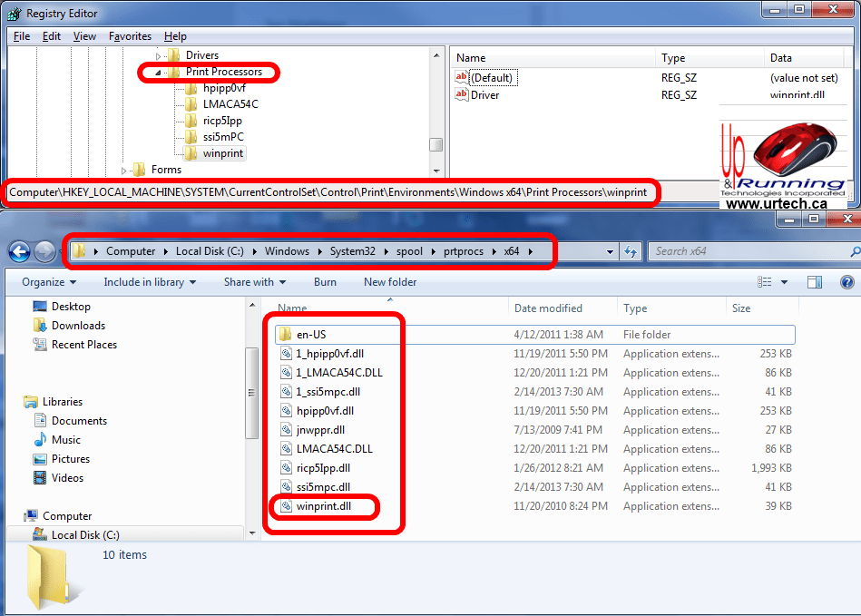Open Music library in navigation pane

point(65,440)
